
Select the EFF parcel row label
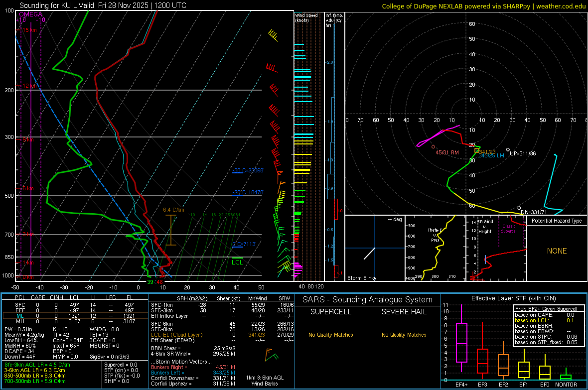[x=20, y=310]
